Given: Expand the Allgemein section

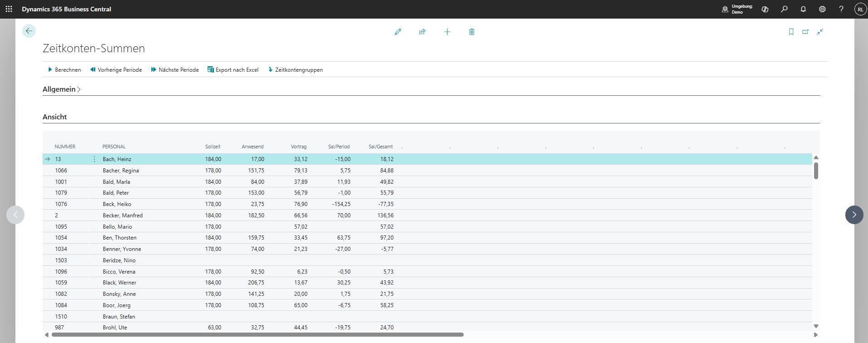Looking at the screenshot, I should pyautogui.click(x=62, y=89).
